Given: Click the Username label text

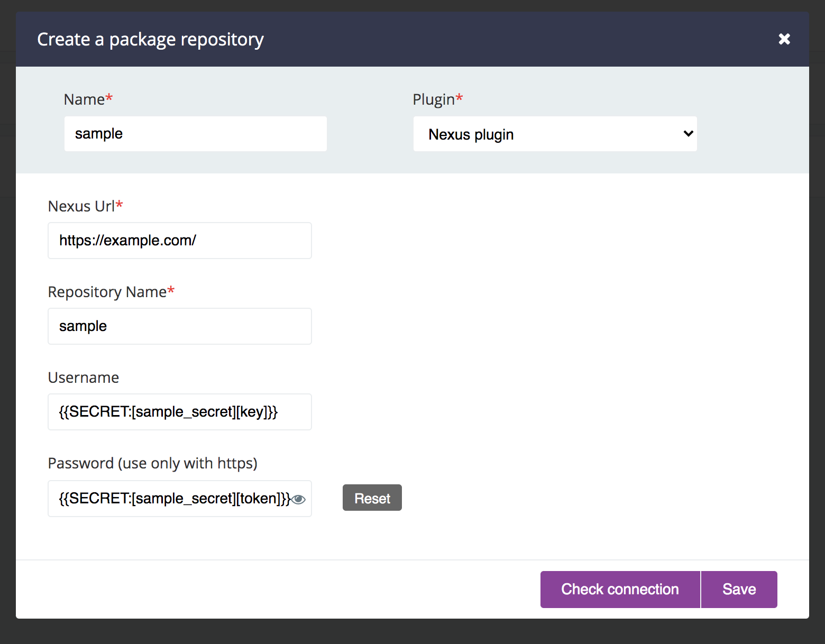Looking at the screenshot, I should pyautogui.click(x=84, y=378).
